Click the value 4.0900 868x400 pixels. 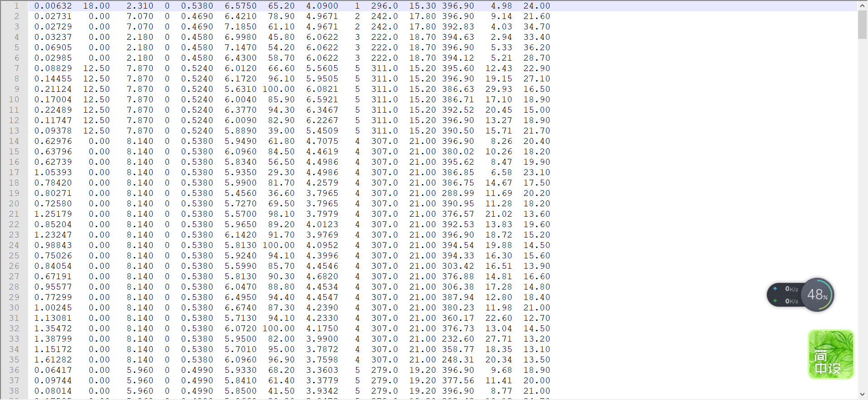[322, 6]
